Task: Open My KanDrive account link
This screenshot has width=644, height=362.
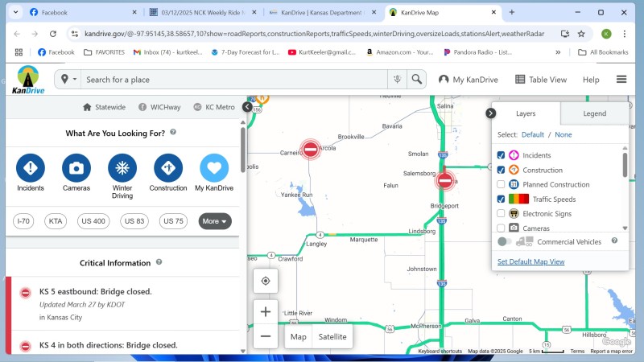Action: click(x=469, y=80)
